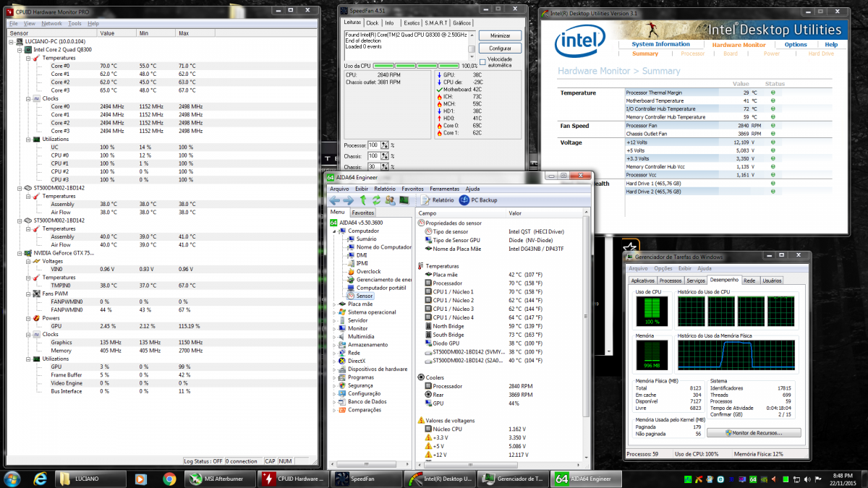Open the AIDA64 Relatório report tool
868x488 pixels.
(x=438, y=200)
